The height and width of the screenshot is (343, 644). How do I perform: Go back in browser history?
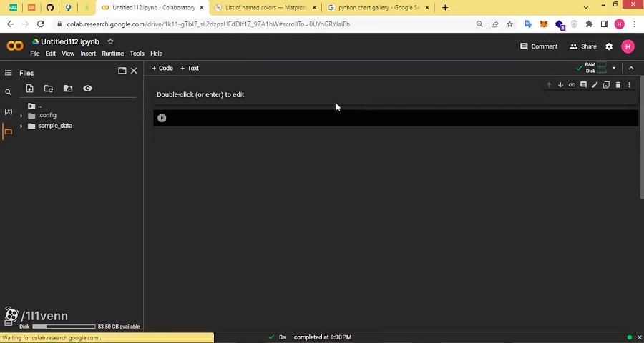click(10, 24)
